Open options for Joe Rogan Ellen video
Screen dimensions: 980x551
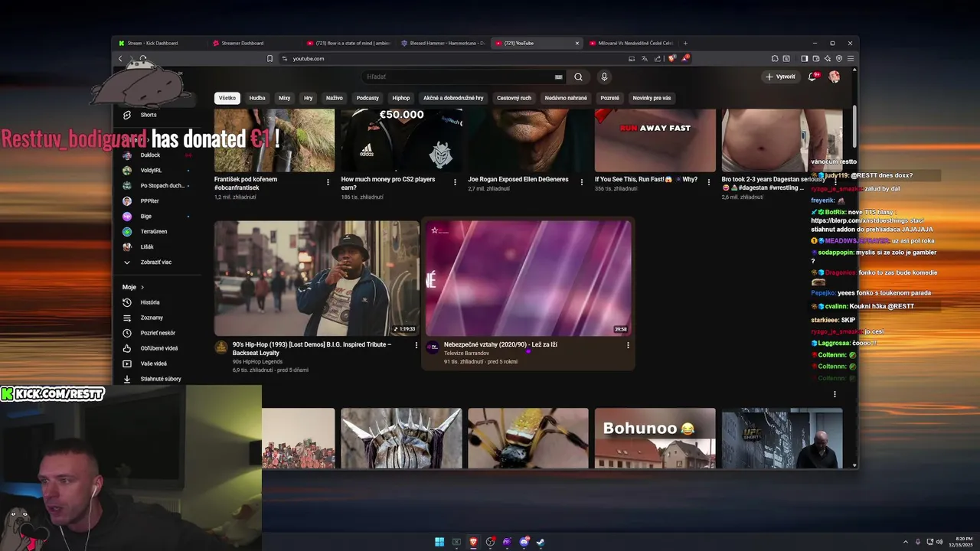pos(581,182)
